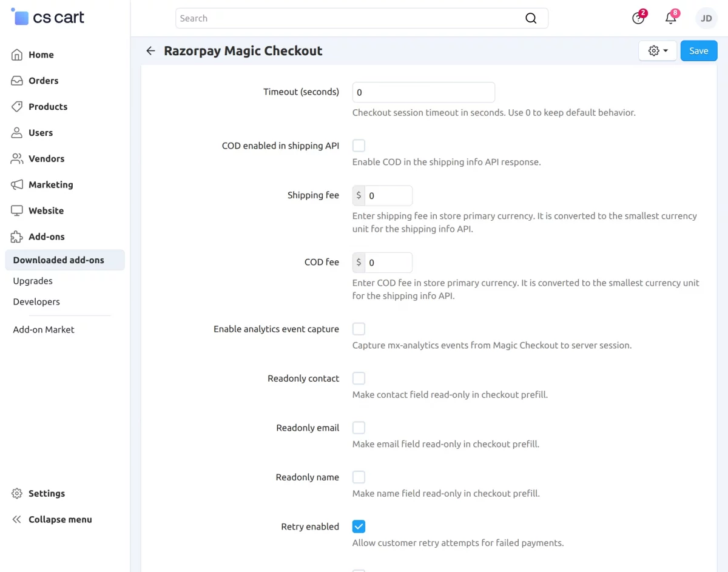The width and height of the screenshot is (728, 572).
Task: Tick the Readonly name checkbox
Action: click(359, 477)
